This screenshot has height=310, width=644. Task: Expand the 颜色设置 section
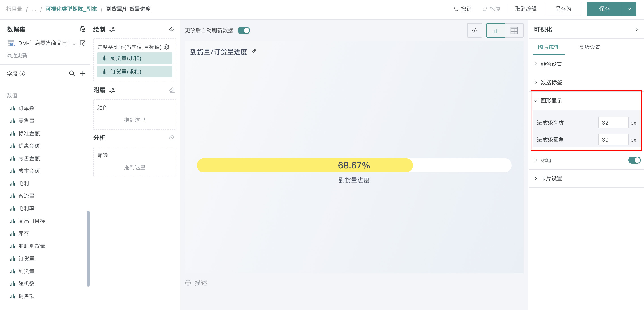point(551,64)
